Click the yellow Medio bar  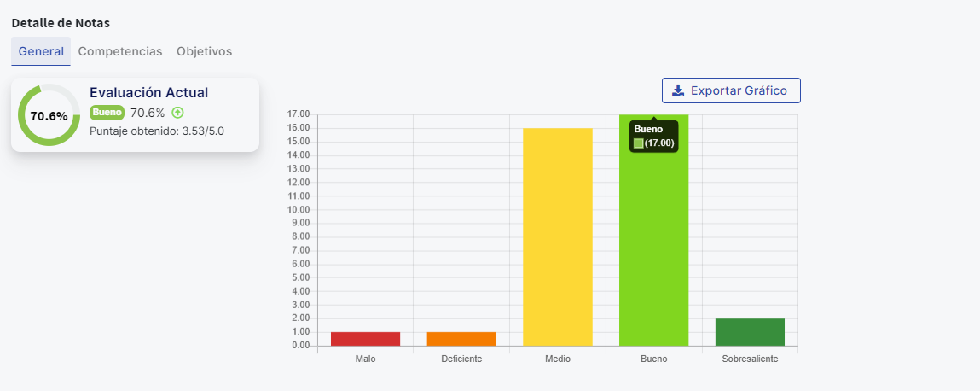[558, 237]
